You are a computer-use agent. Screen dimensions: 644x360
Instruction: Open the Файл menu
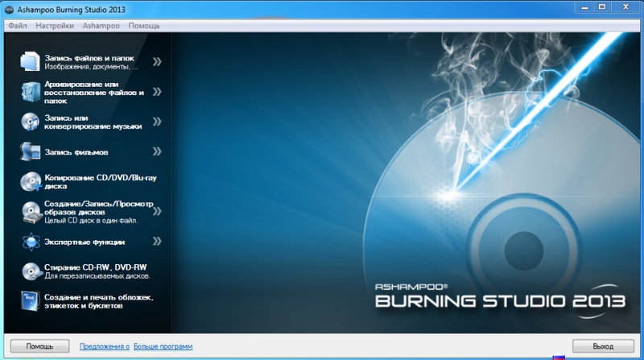[x=18, y=26]
